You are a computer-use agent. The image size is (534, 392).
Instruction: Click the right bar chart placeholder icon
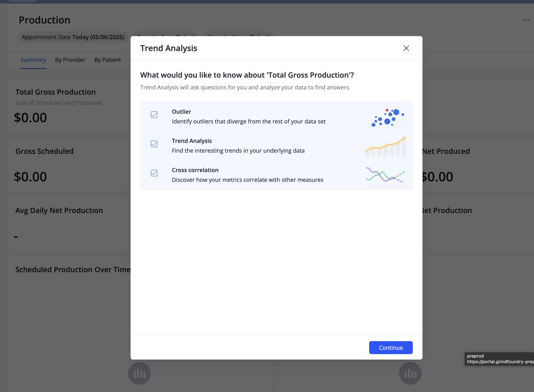click(x=410, y=373)
